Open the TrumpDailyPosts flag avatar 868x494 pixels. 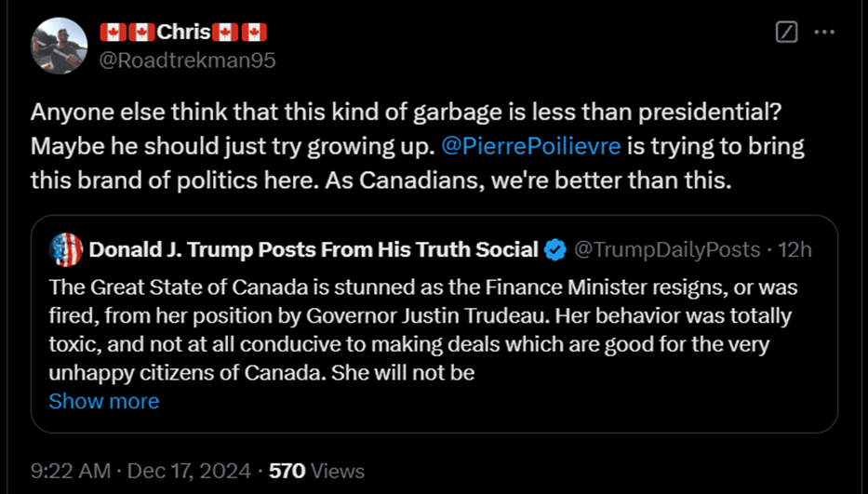pos(65,249)
